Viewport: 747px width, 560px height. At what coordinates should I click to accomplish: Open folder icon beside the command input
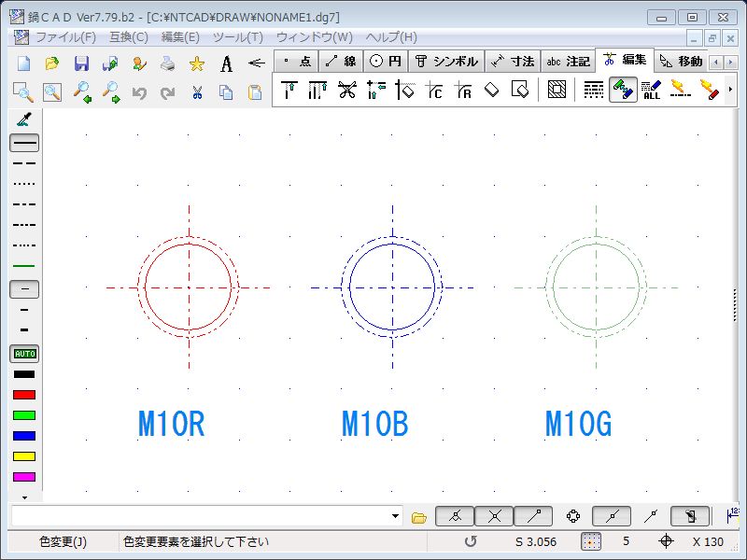[418, 517]
